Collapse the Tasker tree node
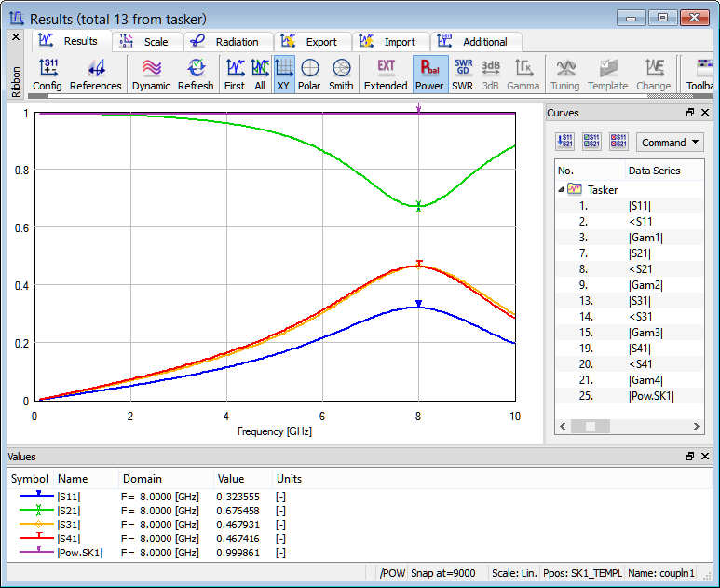This screenshot has width=720, height=588. click(562, 189)
